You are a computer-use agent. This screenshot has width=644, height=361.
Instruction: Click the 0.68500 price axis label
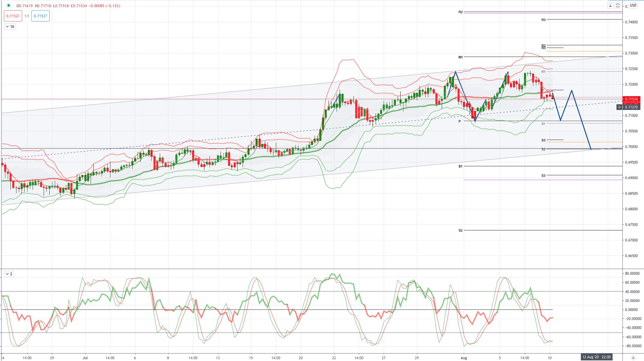point(631,194)
